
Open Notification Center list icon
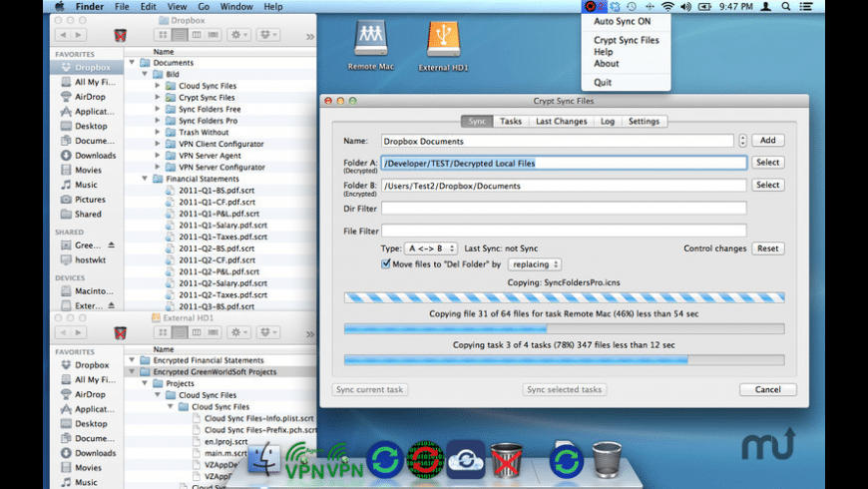point(806,7)
